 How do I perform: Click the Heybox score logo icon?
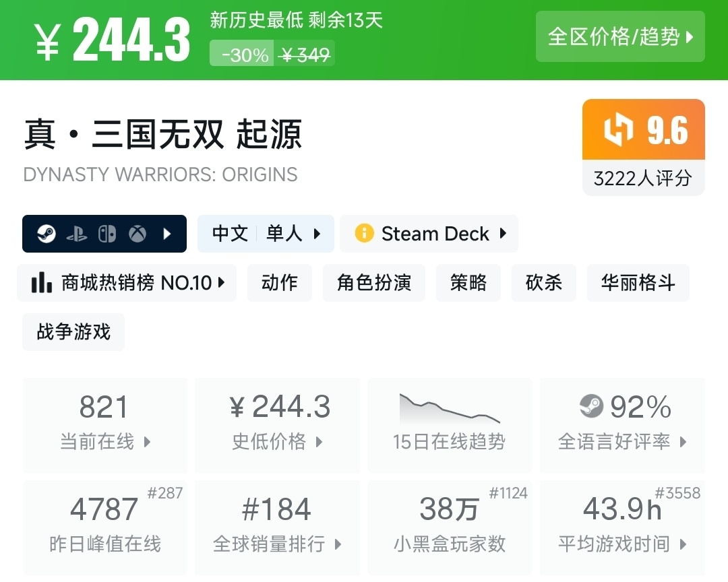coord(617,131)
